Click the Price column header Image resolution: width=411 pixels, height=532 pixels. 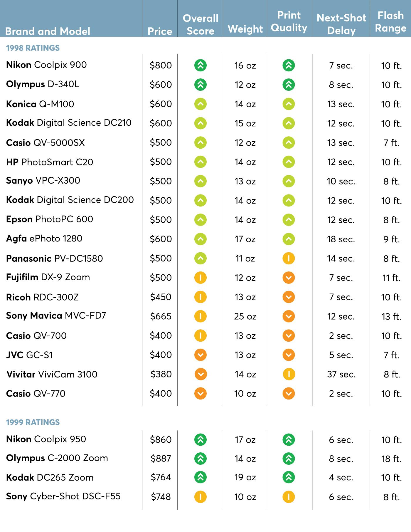click(x=160, y=31)
